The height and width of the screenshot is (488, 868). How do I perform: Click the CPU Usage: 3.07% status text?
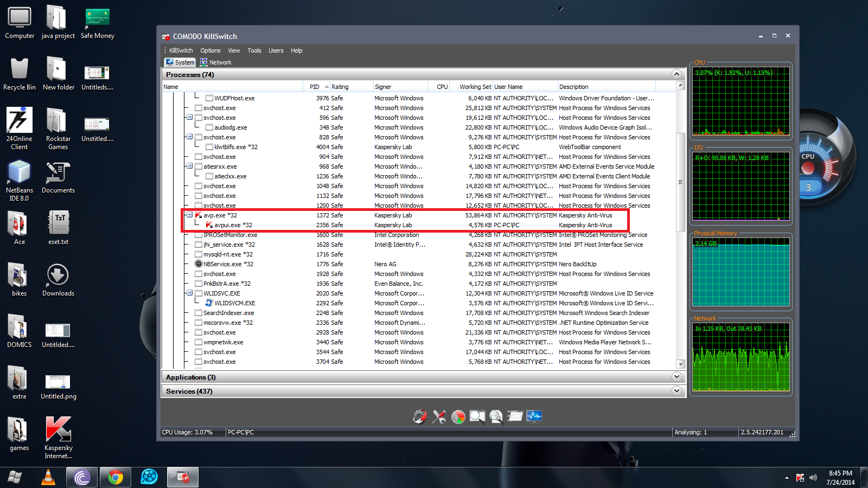coord(187,432)
